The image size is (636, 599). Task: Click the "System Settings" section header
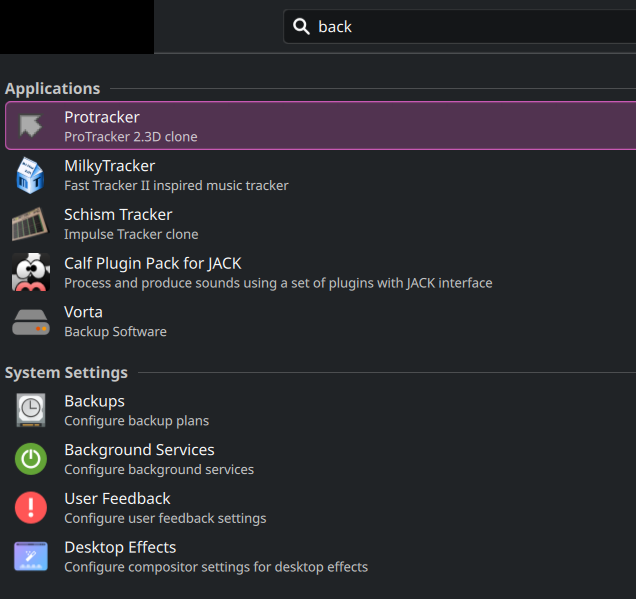66,373
